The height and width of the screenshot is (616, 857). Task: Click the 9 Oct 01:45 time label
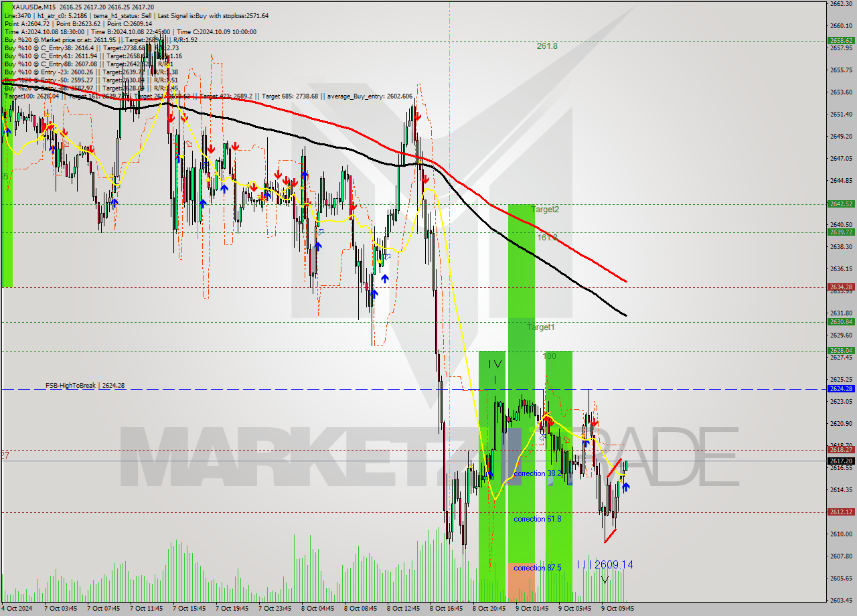(532, 609)
